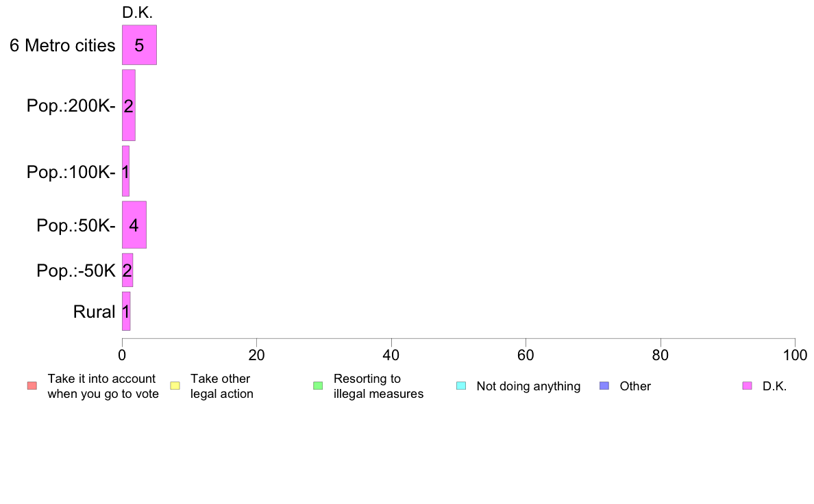814x504 pixels.
Task: Select the magenta 'D.K.' legend swatch
Action: pos(747,386)
